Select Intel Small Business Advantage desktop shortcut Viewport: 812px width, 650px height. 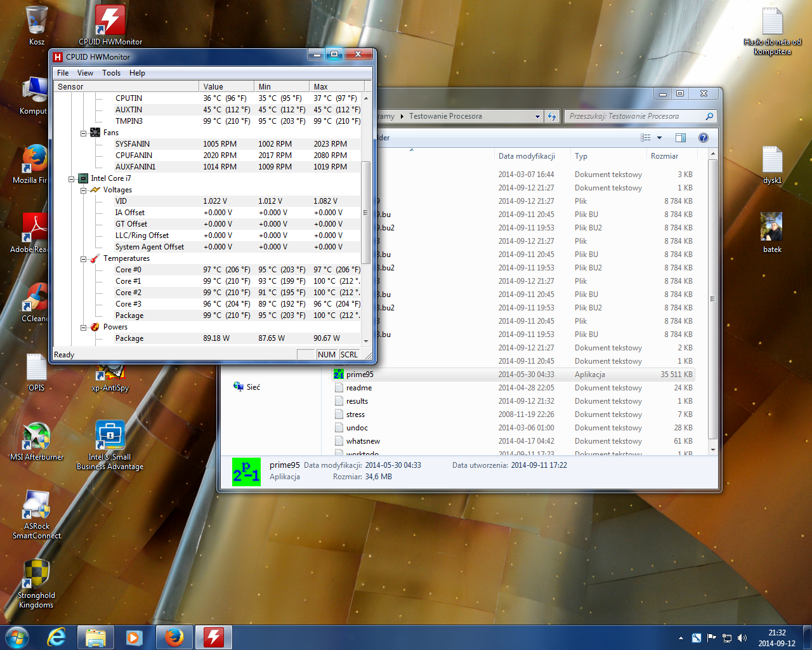[x=110, y=445]
